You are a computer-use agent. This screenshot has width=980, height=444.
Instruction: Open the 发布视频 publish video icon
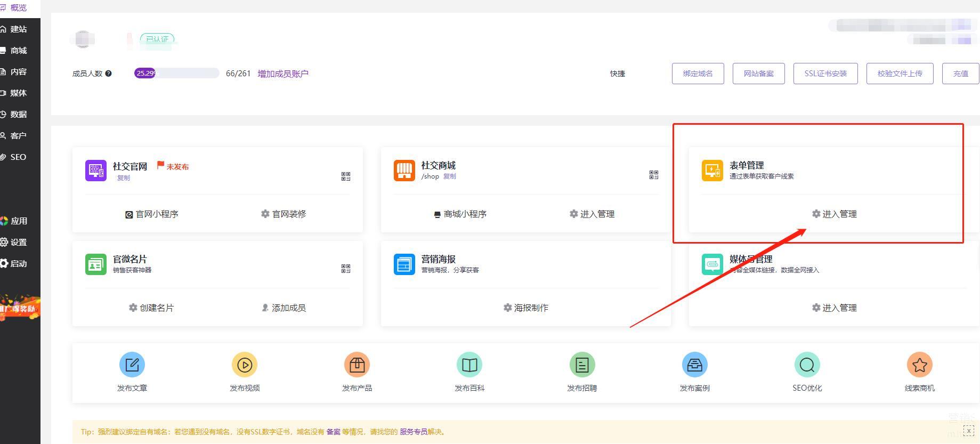(x=245, y=365)
